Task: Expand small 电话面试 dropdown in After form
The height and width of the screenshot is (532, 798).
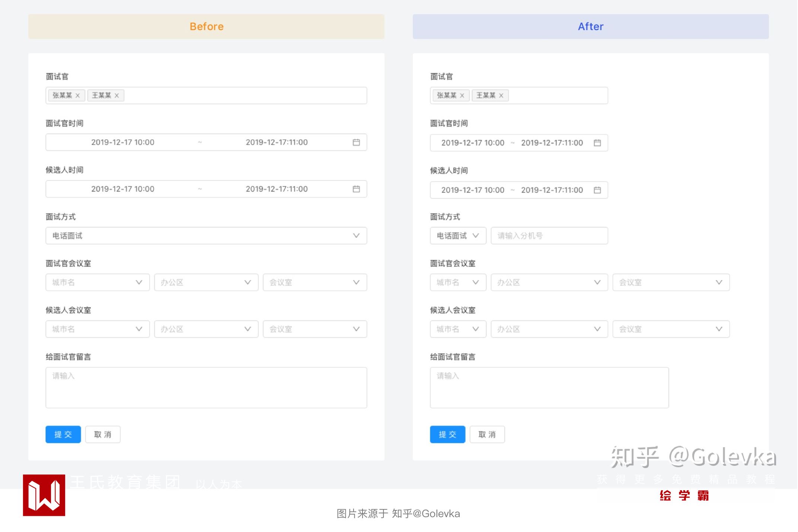Action: tap(458, 236)
